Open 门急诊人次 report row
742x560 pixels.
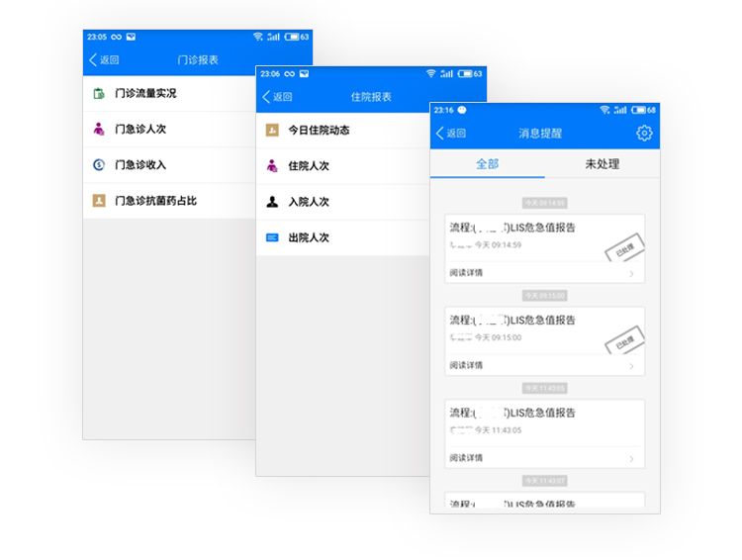[x=169, y=129]
